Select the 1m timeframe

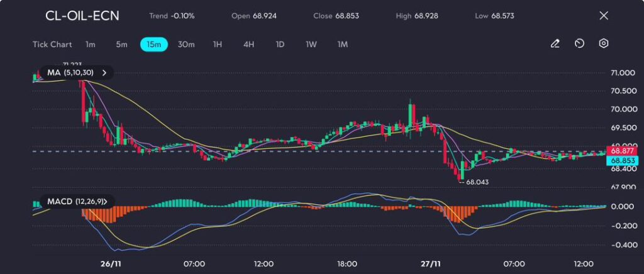91,45
